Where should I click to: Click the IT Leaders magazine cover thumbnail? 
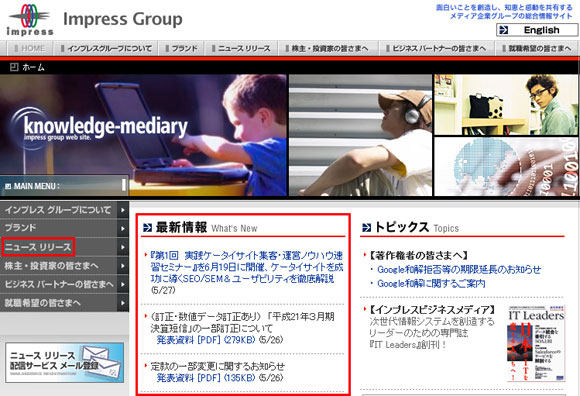536,343
